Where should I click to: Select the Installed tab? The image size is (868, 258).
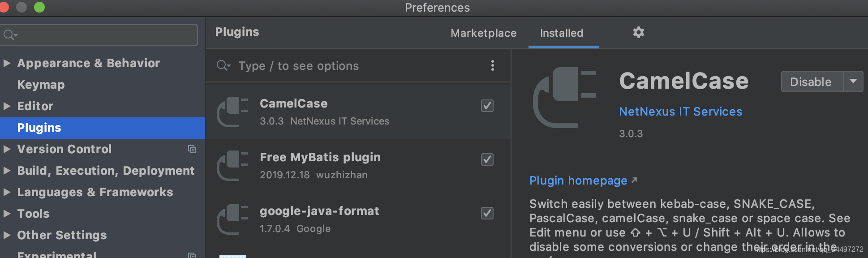point(562,33)
